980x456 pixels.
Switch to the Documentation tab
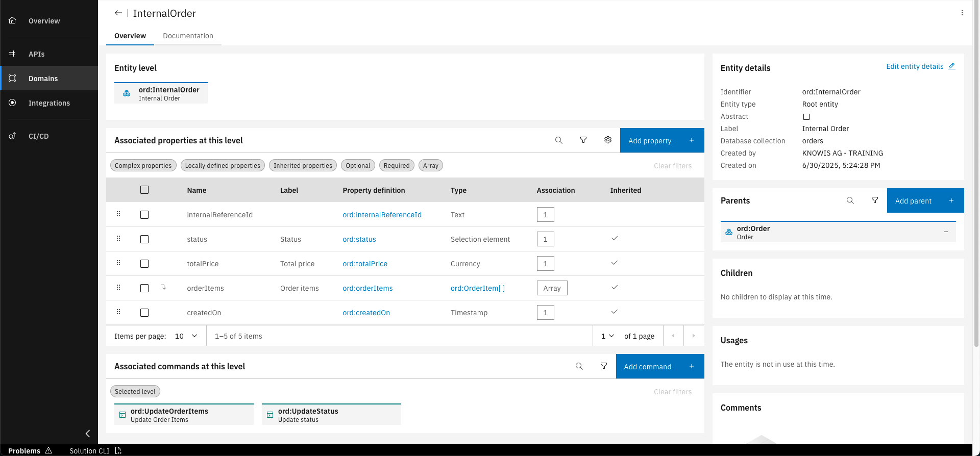[x=188, y=36]
